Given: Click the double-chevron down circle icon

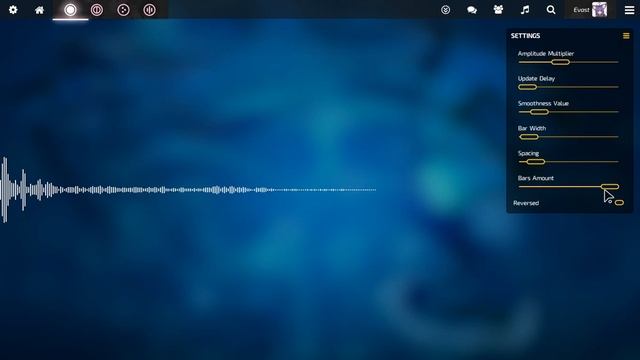Looking at the screenshot, I should (446, 10).
